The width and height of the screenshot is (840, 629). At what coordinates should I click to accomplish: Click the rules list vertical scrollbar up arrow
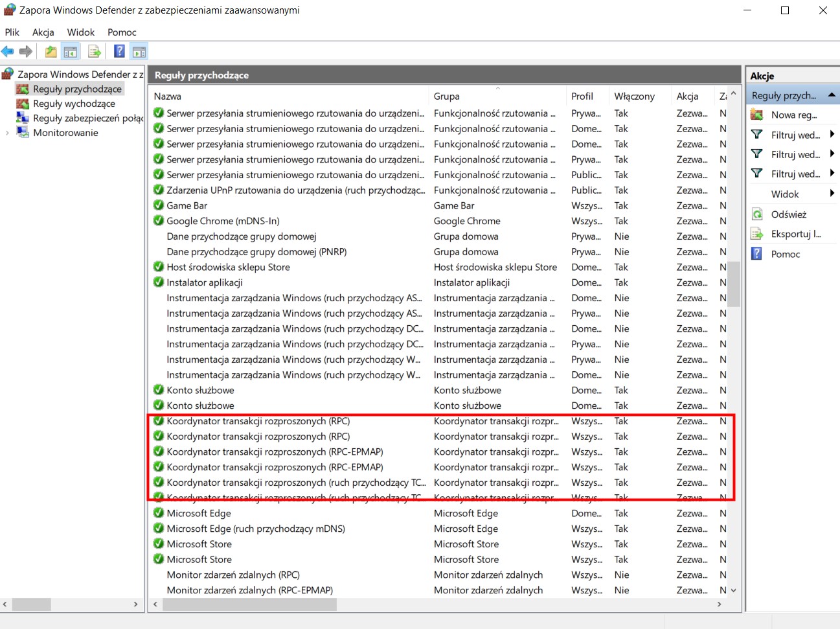[733, 94]
